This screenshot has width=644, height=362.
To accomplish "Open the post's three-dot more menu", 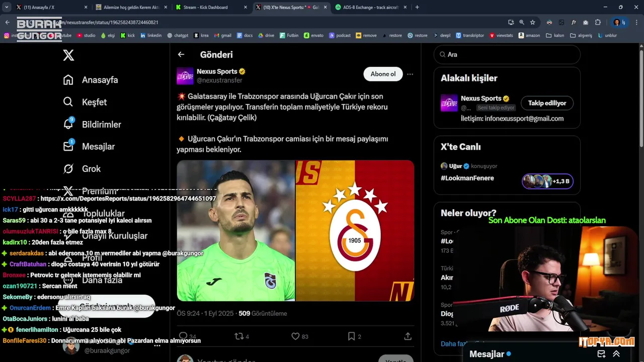I will [410, 74].
